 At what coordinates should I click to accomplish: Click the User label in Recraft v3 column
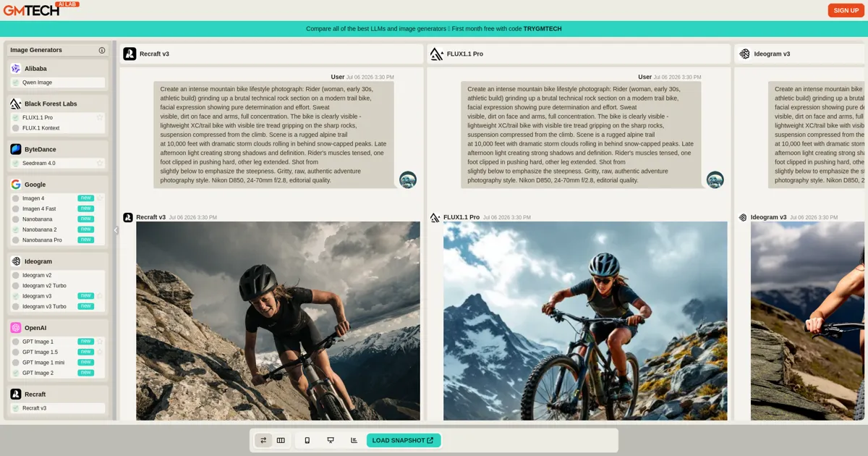[x=338, y=77]
